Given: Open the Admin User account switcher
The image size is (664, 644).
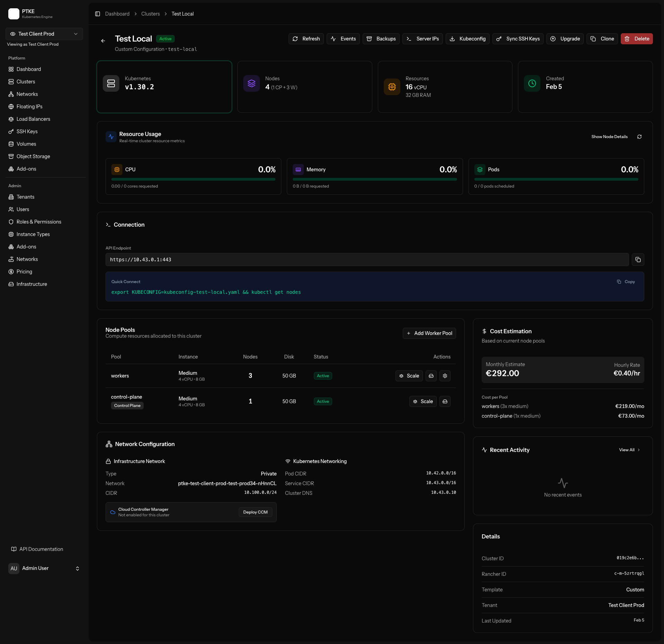Looking at the screenshot, I should (x=44, y=568).
